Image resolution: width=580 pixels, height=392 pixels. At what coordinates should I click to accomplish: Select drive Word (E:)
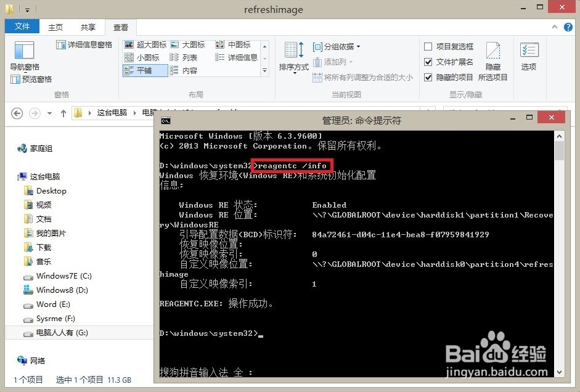(x=47, y=304)
